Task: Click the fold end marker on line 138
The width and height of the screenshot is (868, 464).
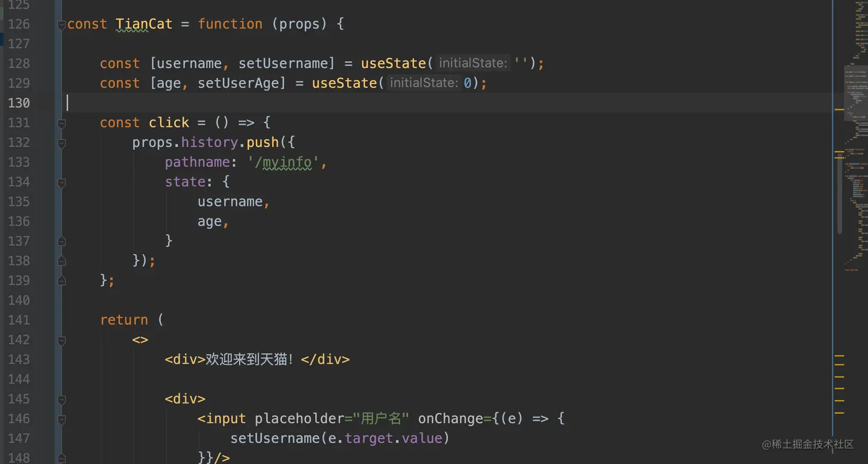Action: point(61,261)
